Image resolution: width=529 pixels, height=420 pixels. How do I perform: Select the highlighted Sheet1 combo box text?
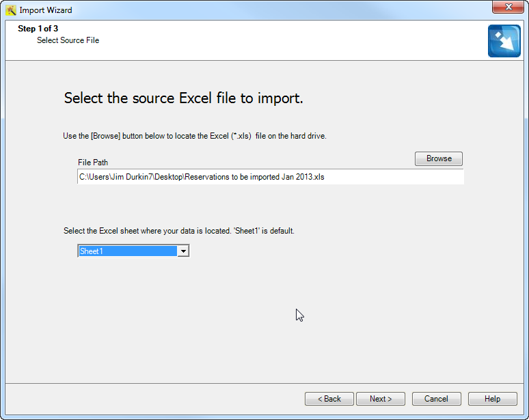coord(128,251)
